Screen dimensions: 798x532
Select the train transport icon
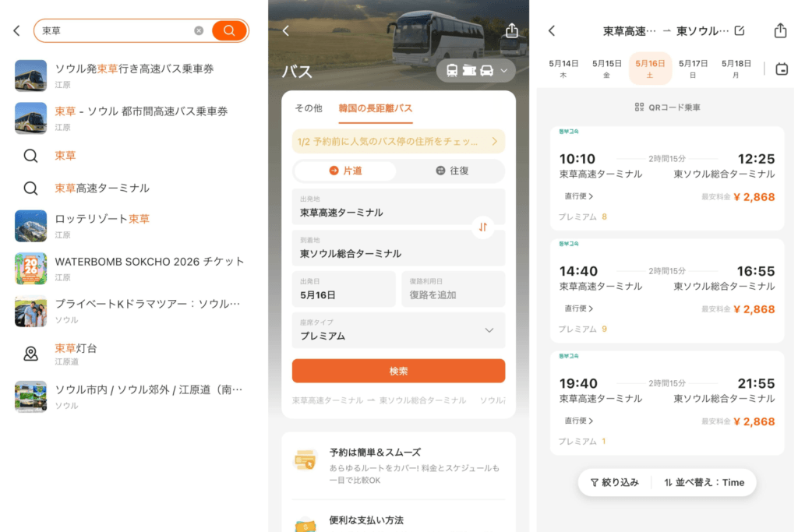[x=452, y=70]
